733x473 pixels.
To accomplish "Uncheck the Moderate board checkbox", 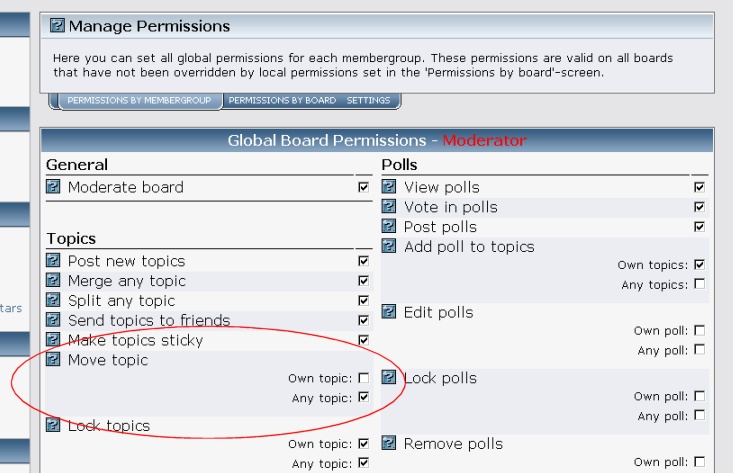I will coord(363,187).
